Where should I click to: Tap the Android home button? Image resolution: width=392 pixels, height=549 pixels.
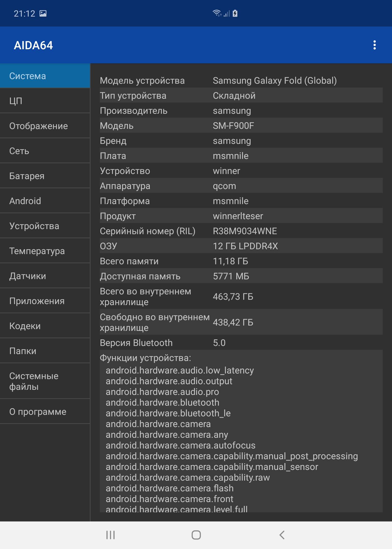196,535
